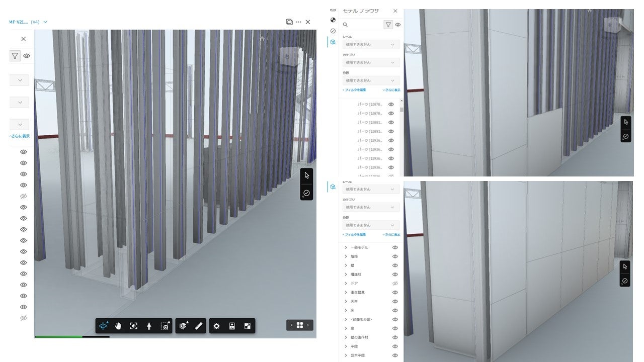Hide the 天井 category
644x362 pixels.
pos(395,301)
